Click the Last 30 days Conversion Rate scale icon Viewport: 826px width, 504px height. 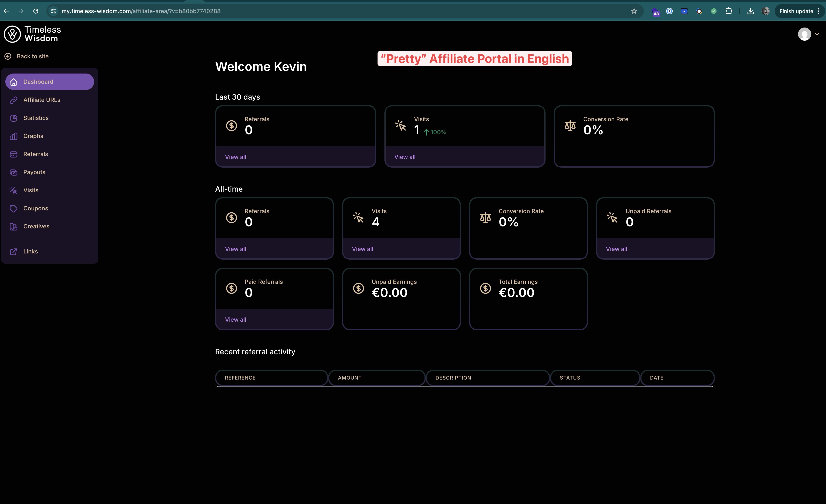click(x=570, y=126)
